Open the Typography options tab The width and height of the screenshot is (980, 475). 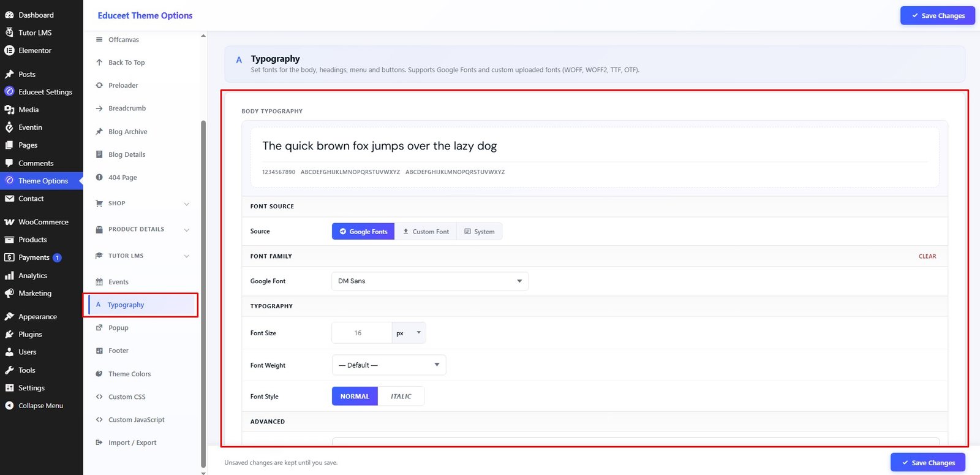tap(141, 305)
